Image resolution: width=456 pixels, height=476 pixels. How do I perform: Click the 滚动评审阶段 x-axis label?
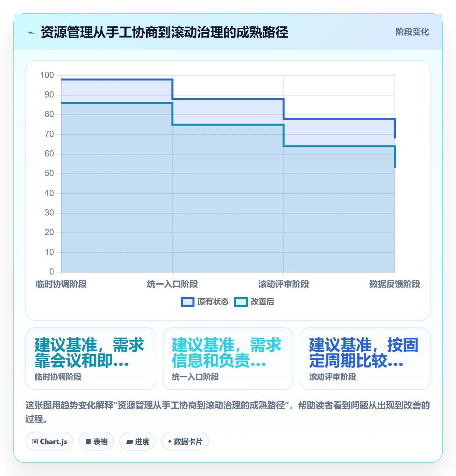(x=284, y=284)
